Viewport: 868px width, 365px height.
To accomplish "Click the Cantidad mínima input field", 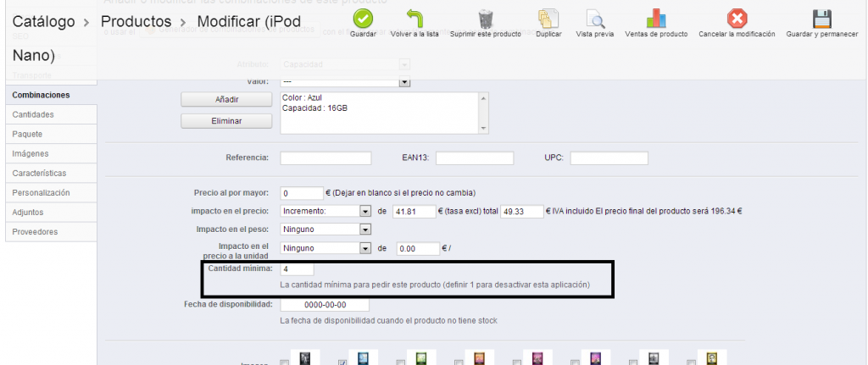I will click(297, 268).
